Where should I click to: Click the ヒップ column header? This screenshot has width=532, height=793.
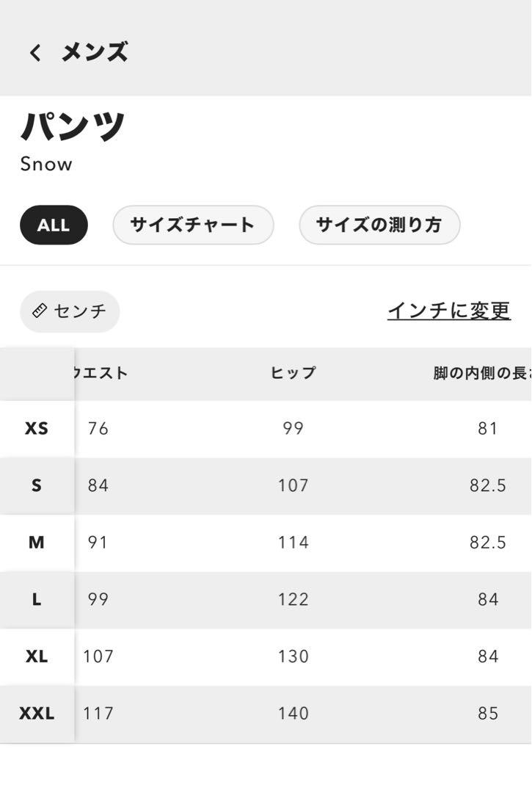(x=293, y=373)
